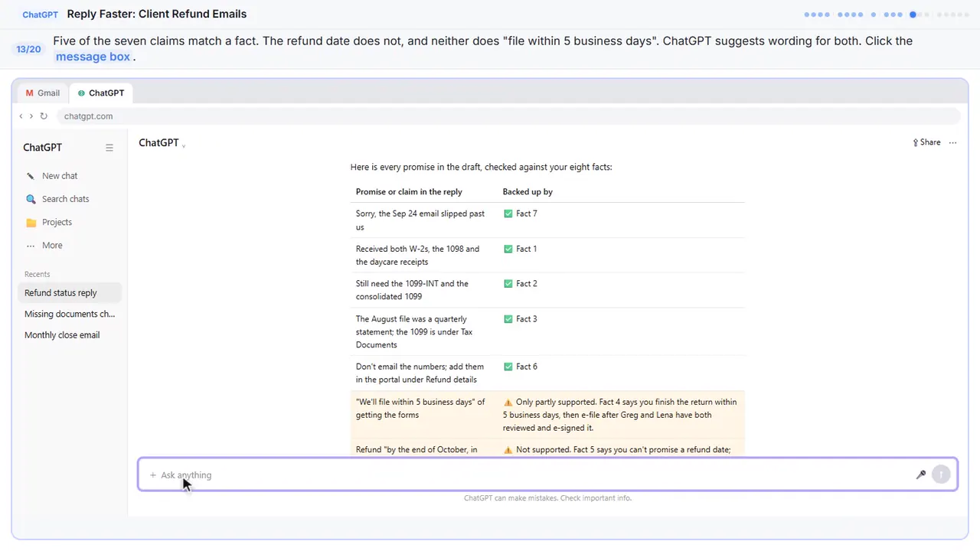980x551 pixels.
Task: Click the send arrow button
Action: click(x=941, y=474)
